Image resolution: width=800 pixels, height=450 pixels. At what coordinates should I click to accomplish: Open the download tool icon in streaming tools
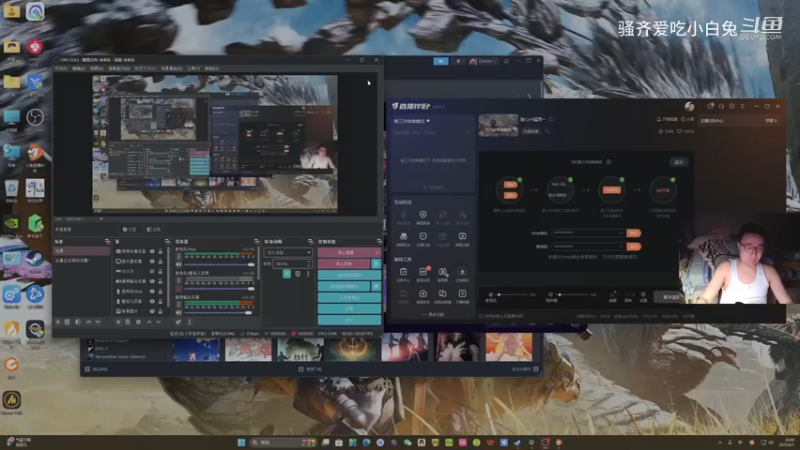(x=462, y=272)
